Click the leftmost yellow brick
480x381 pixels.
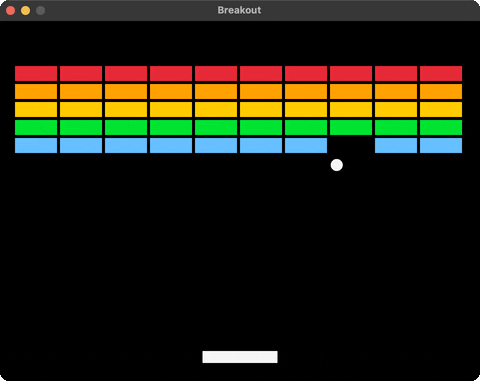tap(36, 109)
